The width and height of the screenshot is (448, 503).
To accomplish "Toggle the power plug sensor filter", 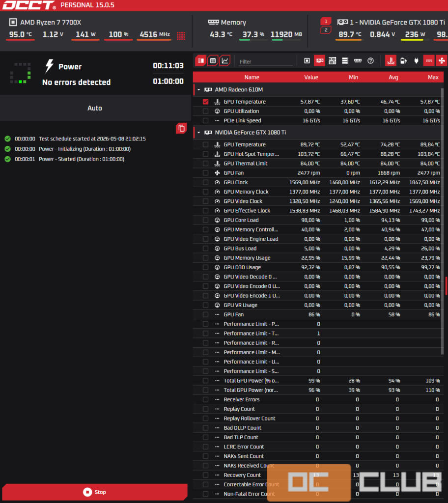I will coord(416,60).
